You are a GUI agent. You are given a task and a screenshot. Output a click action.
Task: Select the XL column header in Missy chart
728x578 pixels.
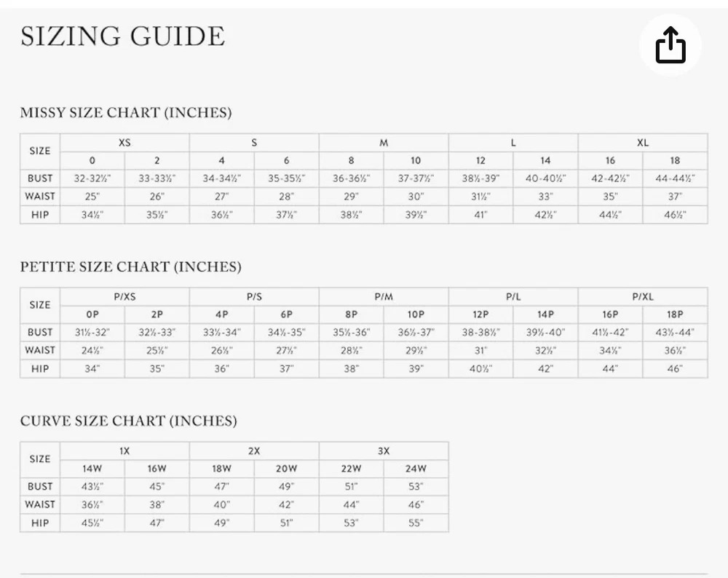(x=643, y=143)
